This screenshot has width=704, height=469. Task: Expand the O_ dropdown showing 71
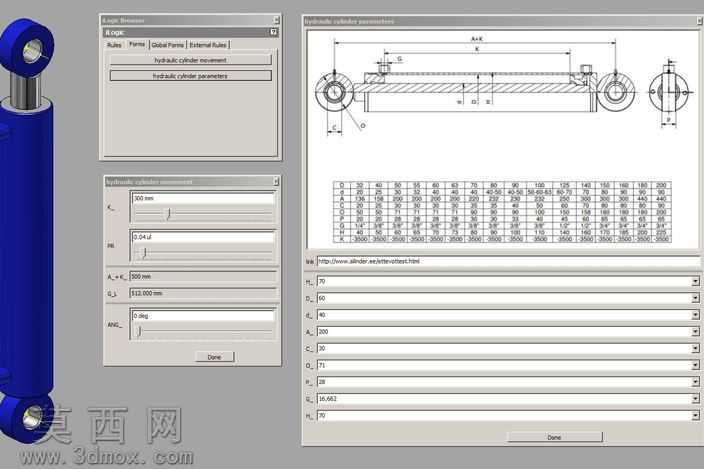point(695,365)
